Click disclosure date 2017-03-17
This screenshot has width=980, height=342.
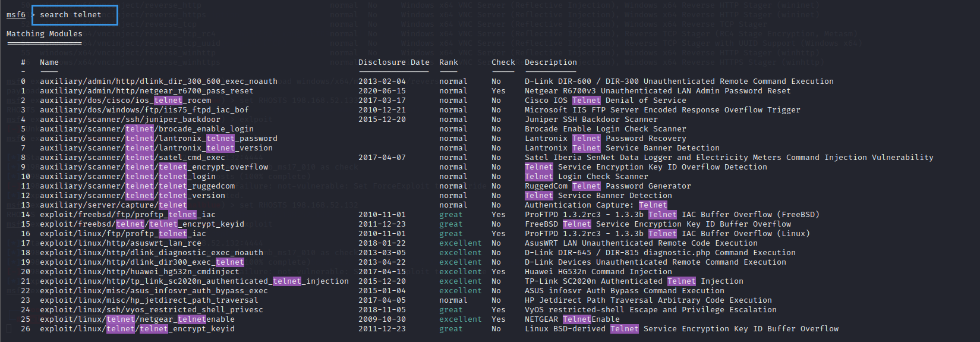pyautogui.click(x=382, y=101)
